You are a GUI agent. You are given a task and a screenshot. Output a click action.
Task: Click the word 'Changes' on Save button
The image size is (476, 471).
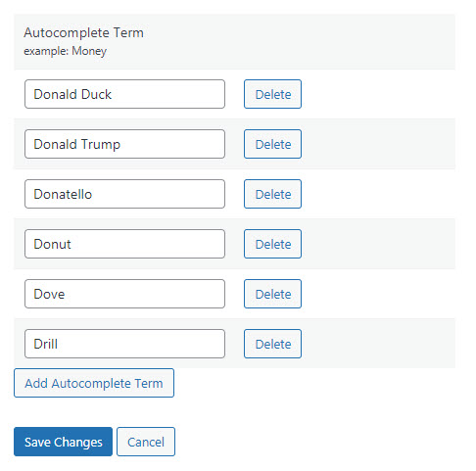click(x=78, y=443)
